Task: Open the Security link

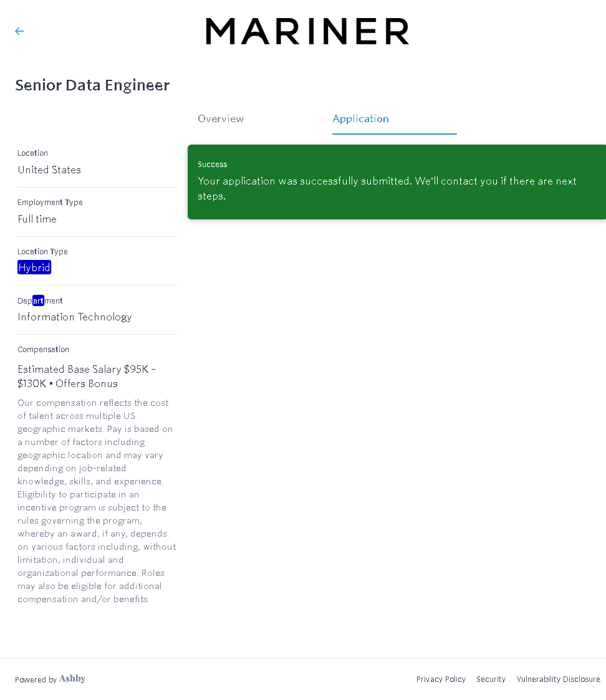Action: tap(491, 679)
